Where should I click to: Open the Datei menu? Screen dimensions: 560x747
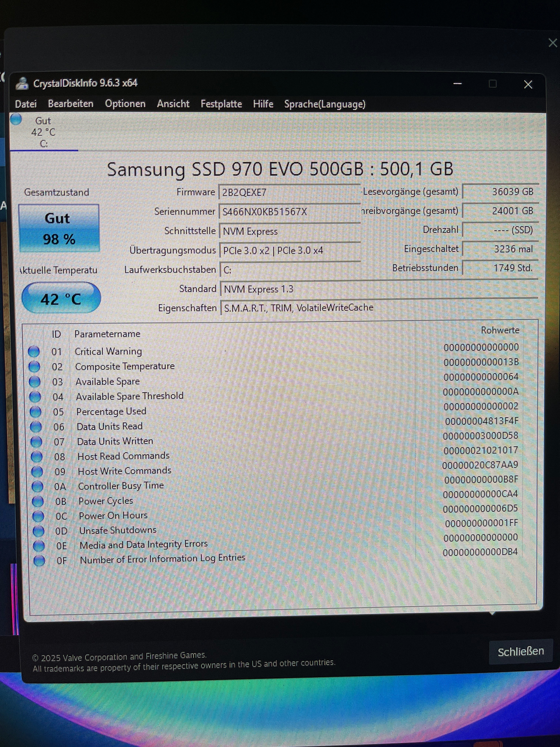26,104
